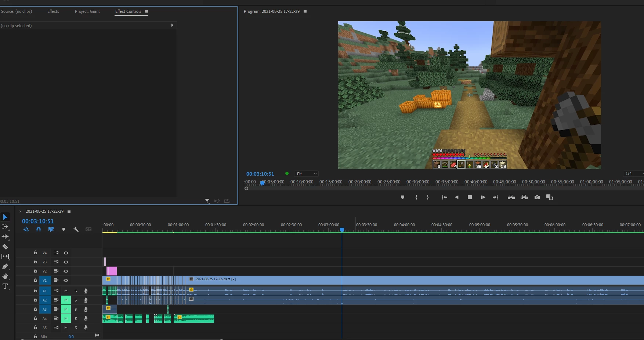This screenshot has width=644, height=340.
Task: Unmute audio track A4
Action: 66,318
